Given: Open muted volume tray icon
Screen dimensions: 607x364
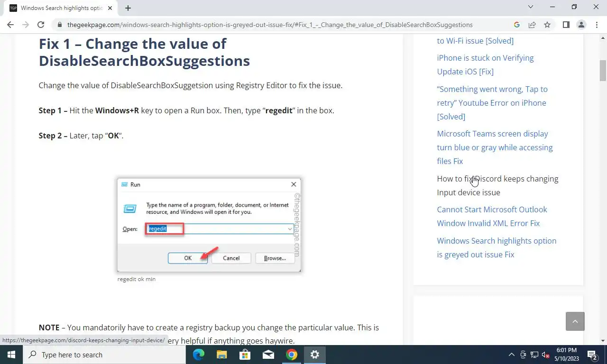Looking at the screenshot, I should click(x=546, y=355).
